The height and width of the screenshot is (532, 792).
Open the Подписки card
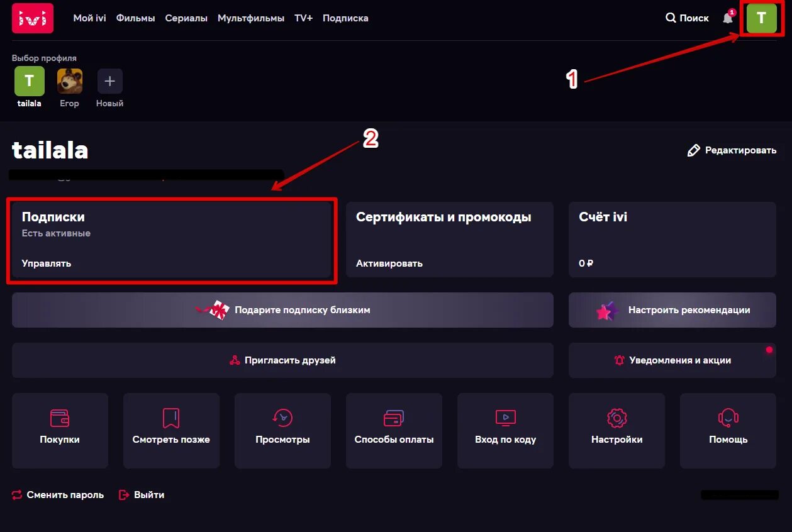coord(172,240)
